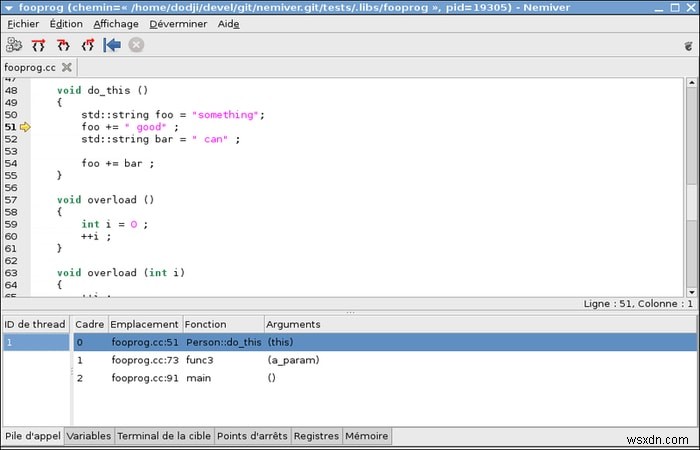Screen dimensions: 700x450
Task: Open the Fichier menu
Action: [23, 24]
